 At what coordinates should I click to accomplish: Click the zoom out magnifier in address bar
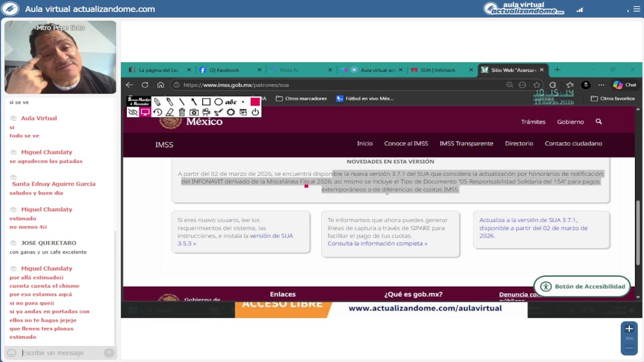[510, 85]
